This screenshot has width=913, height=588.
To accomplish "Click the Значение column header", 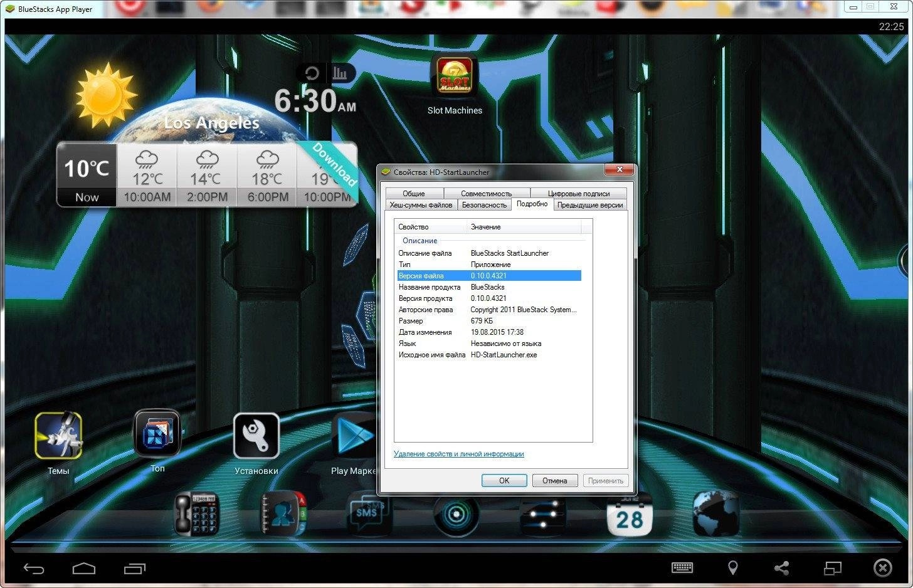I will pyautogui.click(x=524, y=227).
